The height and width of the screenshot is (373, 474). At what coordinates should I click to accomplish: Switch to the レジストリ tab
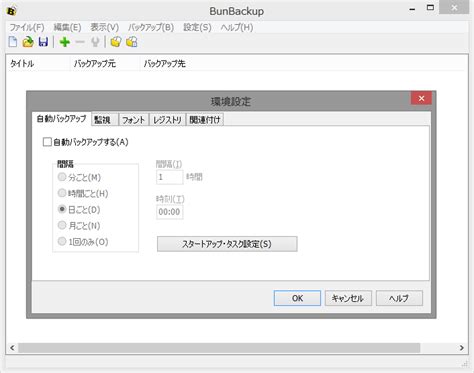(x=167, y=120)
